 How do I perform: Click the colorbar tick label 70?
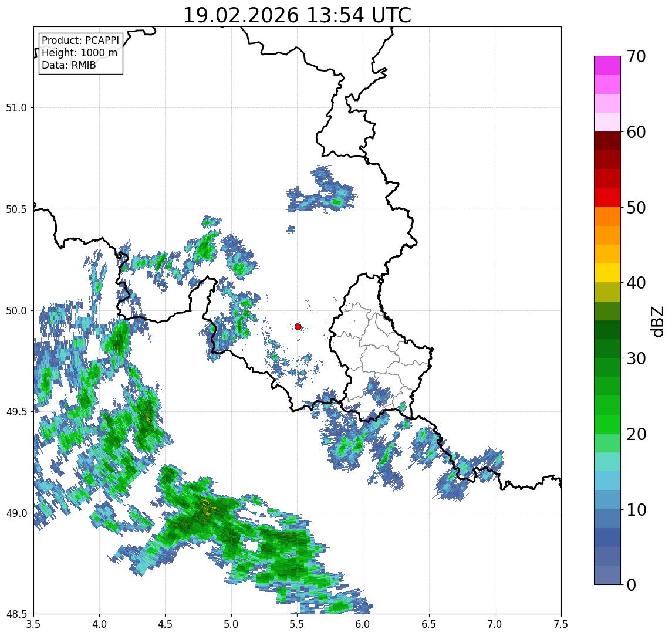636,56
